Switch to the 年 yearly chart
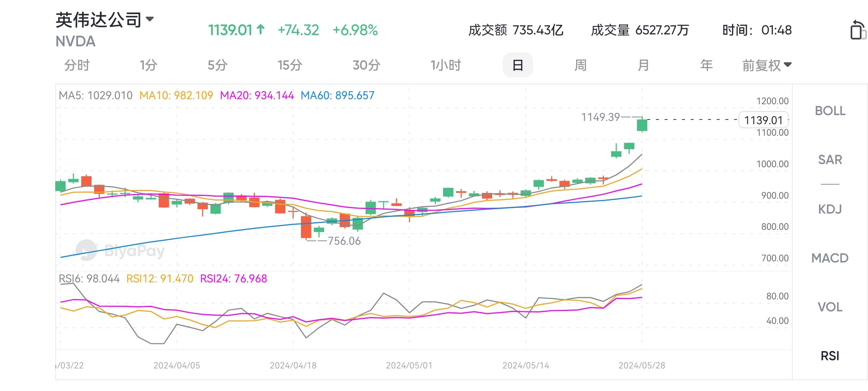The image size is (868, 391). (x=706, y=65)
